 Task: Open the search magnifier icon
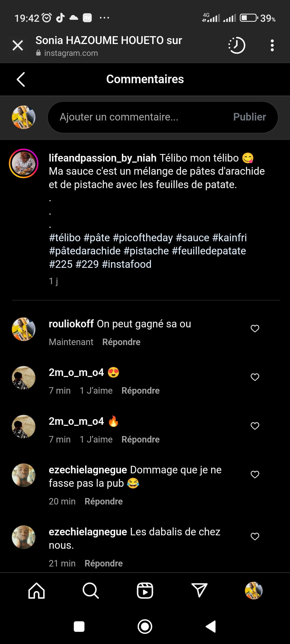point(91,591)
